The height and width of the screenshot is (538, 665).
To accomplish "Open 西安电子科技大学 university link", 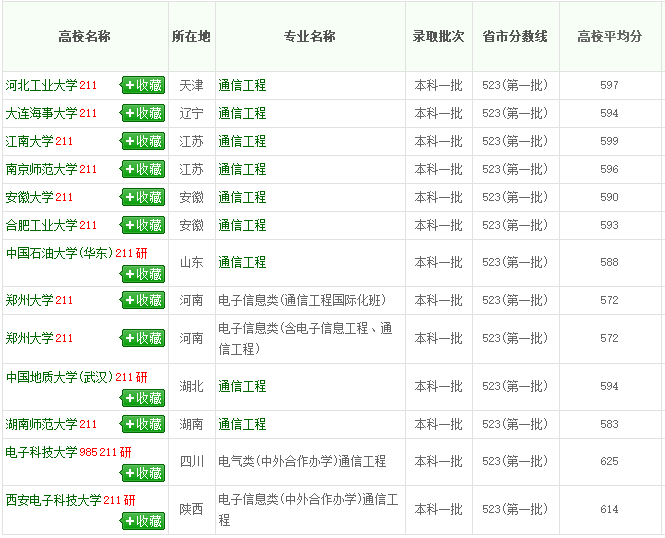I will (53, 500).
